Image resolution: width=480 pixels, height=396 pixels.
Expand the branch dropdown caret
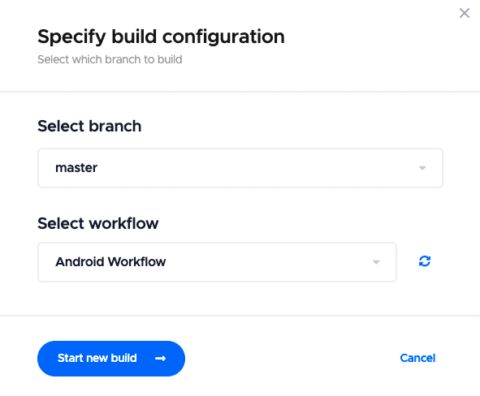(x=422, y=168)
